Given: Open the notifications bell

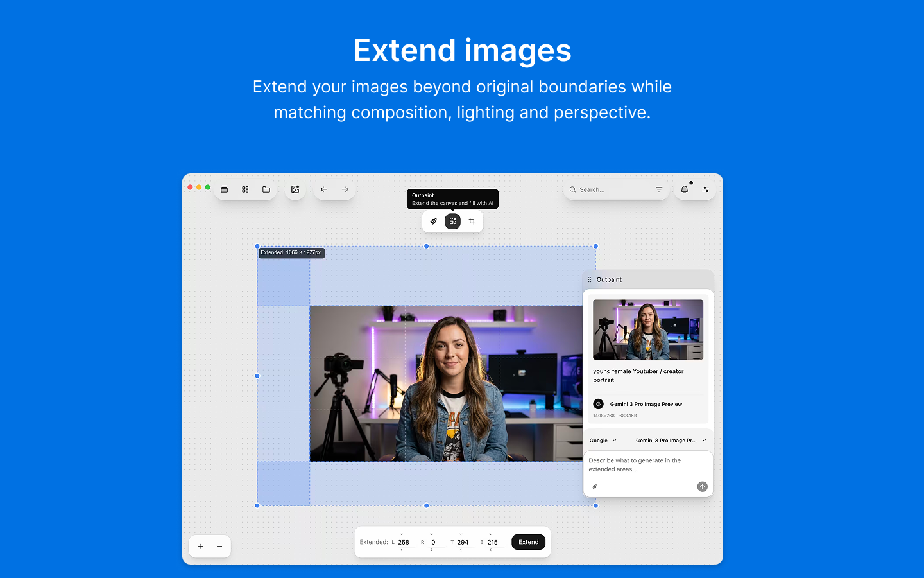Looking at the screenshot, I should point(684,189).
